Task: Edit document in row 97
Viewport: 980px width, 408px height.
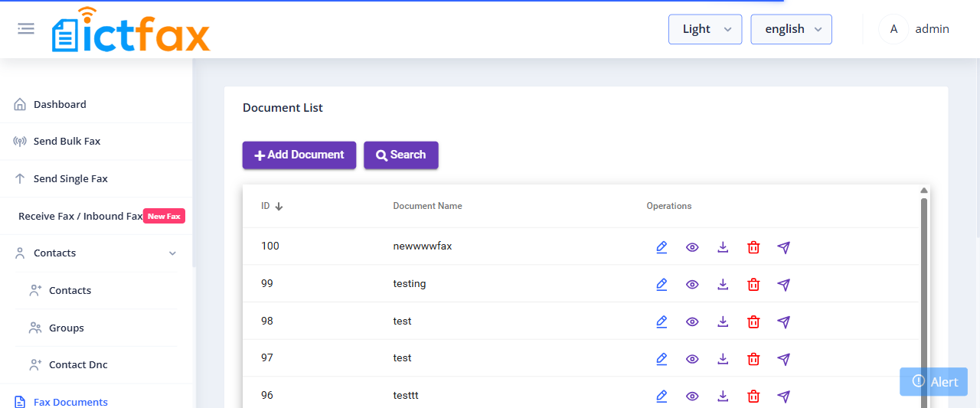Action: pyautogui.click(x=661, y=359)
